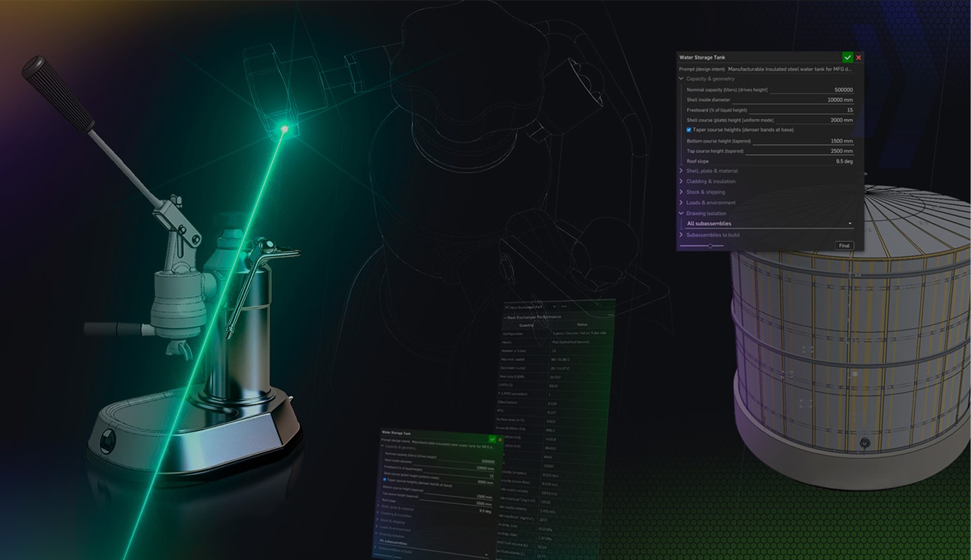The height and width of the screenshot is (560, 971).
Task: Collapse Drawing isolation section in bright dialog
Action: 681,214
